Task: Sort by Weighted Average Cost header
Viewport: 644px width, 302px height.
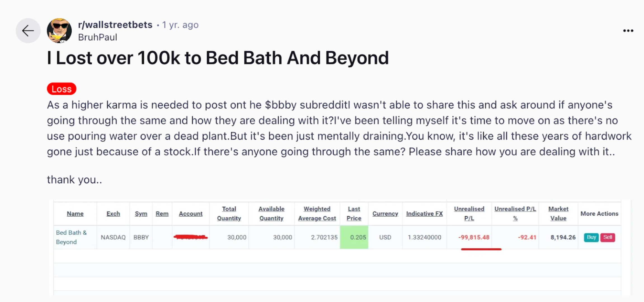Action: tap(317, 214)
